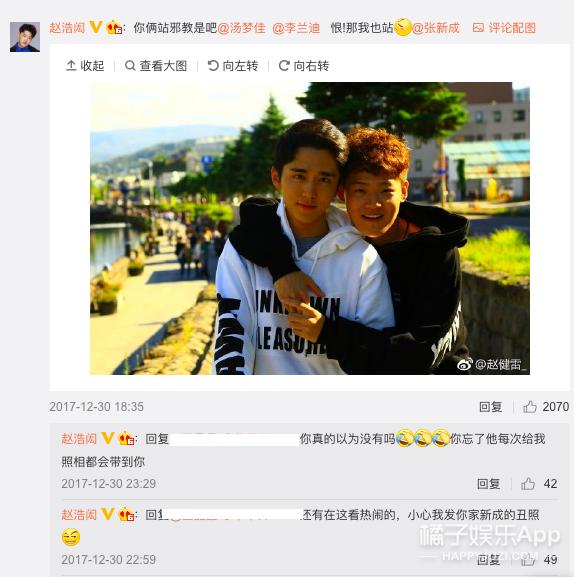Viewport: 574px width, 577px height.
Task: Reply to the 18:35 main comment
Action: pyautogui.click(x=490, y=407)
